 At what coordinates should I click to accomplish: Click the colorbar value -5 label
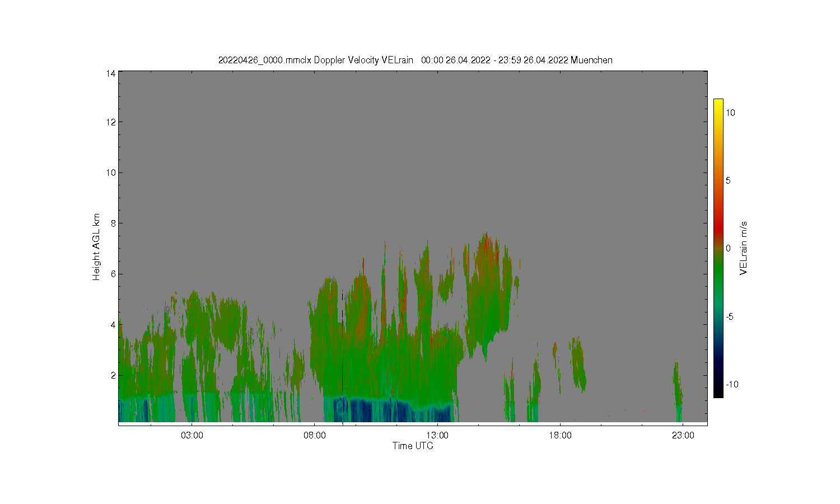pos(730,316)
